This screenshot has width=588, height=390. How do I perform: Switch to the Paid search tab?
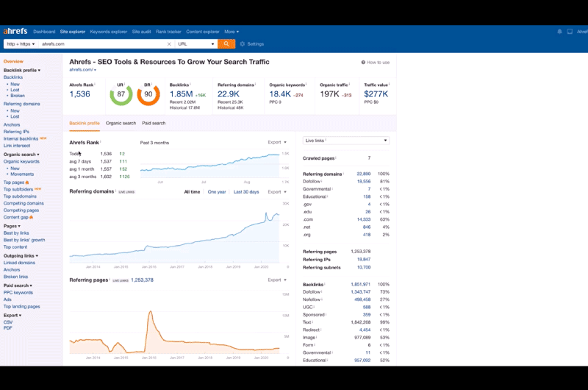click(x=154, y=123)
